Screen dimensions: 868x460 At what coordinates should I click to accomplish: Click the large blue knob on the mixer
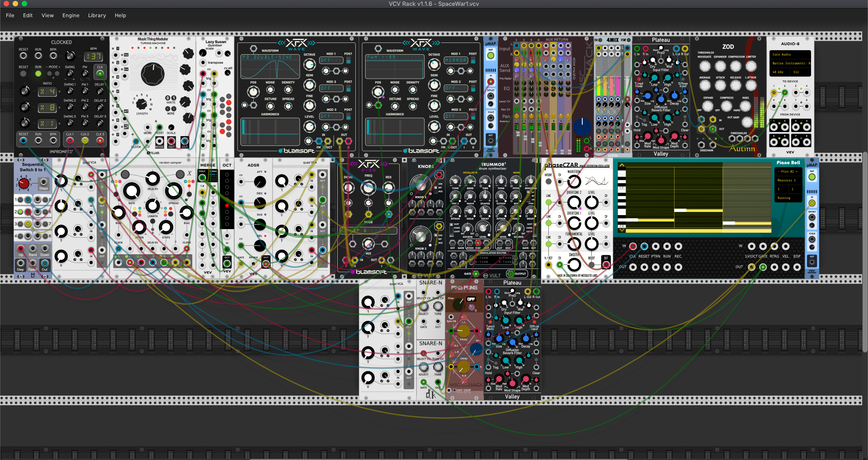(x=582, y=127)
